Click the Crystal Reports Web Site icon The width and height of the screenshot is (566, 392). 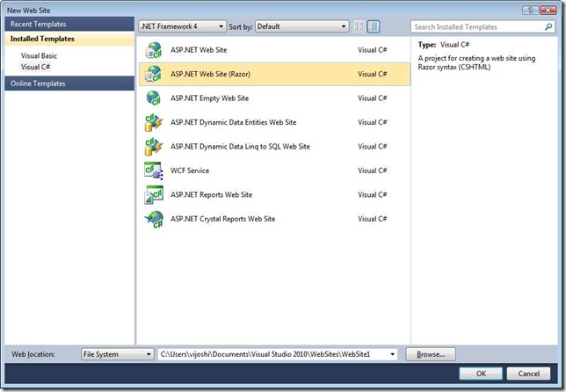(x=154, y=219)
